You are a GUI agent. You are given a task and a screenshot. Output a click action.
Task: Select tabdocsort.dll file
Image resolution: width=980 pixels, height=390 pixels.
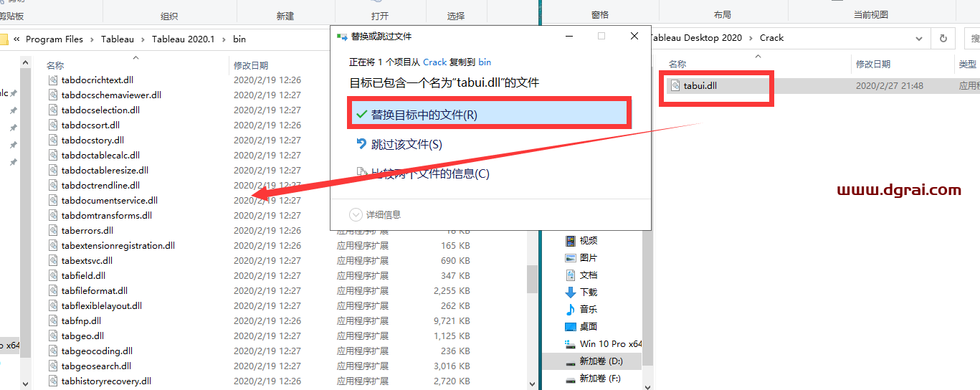90,125
